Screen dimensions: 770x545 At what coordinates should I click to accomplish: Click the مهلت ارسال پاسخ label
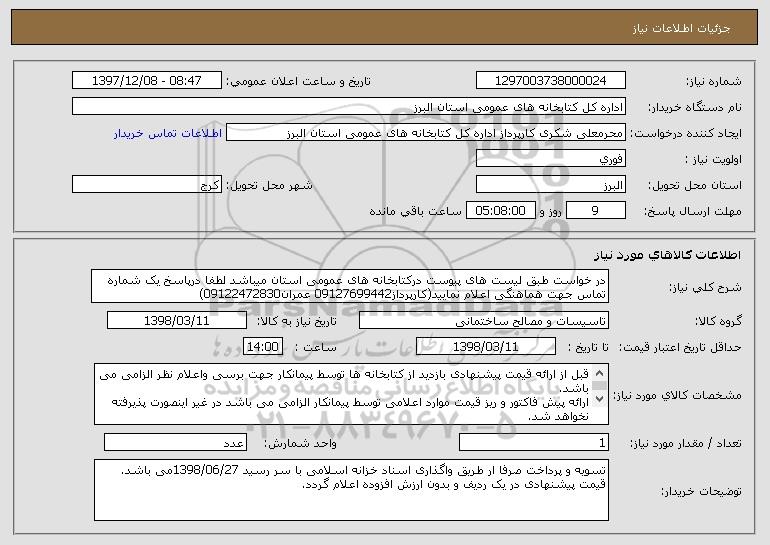[x=692, y=212]
